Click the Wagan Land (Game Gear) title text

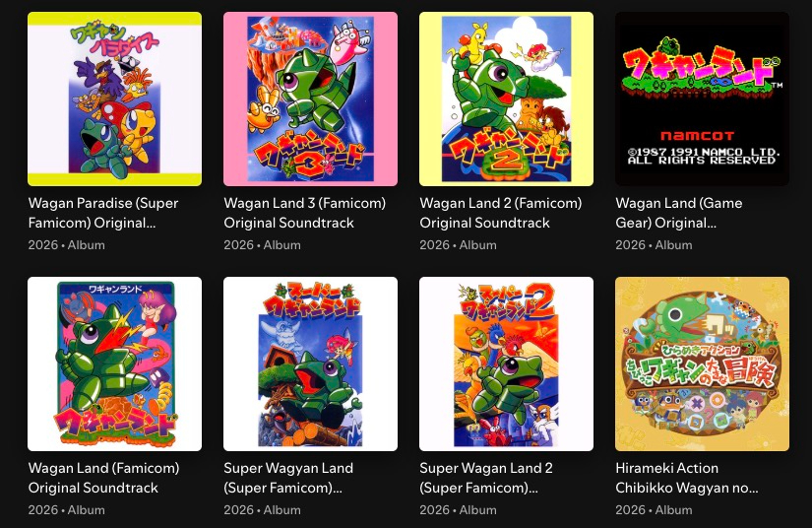[x=678, y=213]
